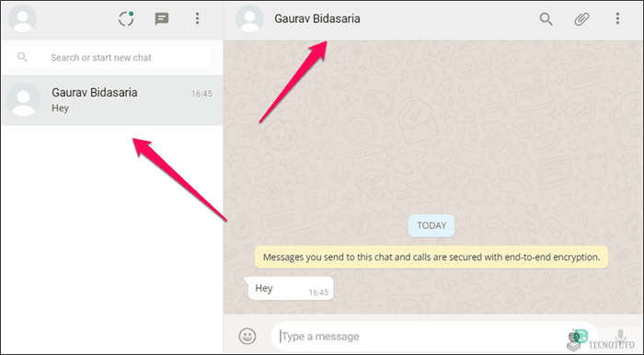
Task: Attach a file with the paperclip icon
Action: click(581, 19)
